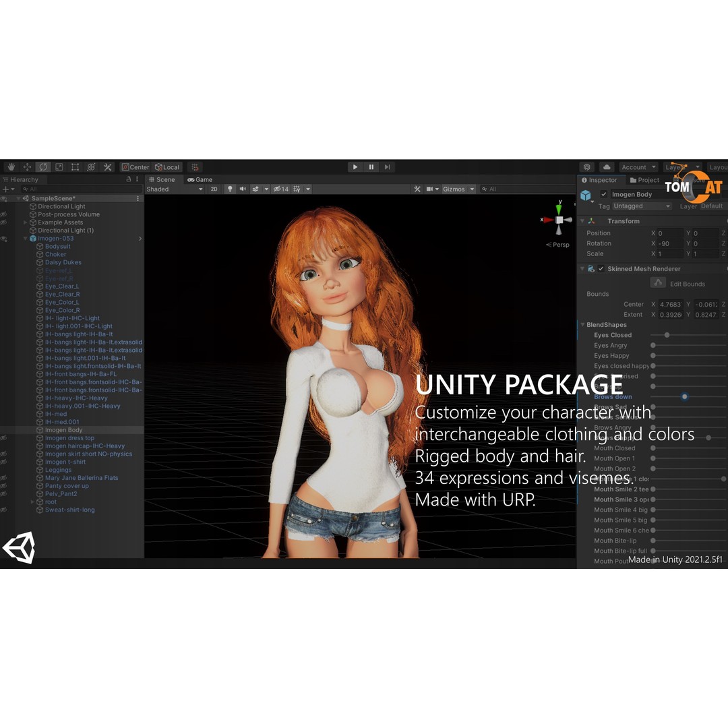
Task: Open the Account dropdown
Action: (639, 167)
